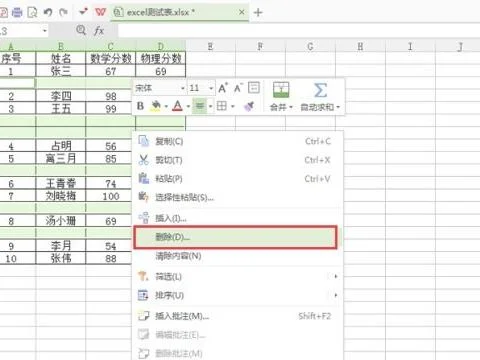The width and height of the screenshot is (480, 360).
Task: Open the font name 宋体 dropdown
Action: 183,88
